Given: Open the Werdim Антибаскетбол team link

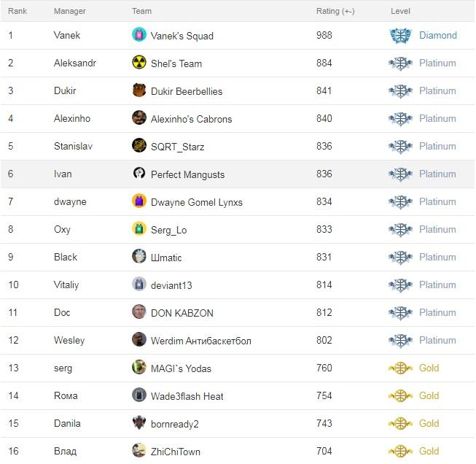Looking at the screenshot, I should (x=201, y=341).
